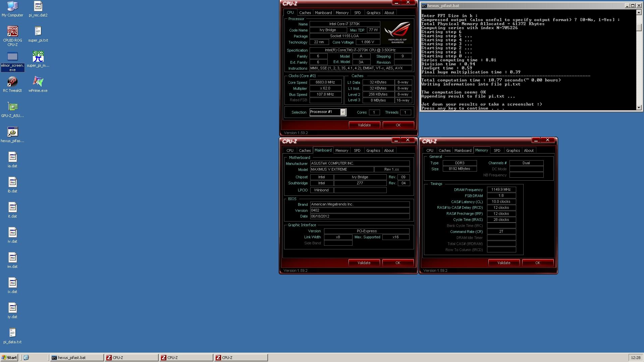Image resolution: width=644 pixels, height=362 pixels.
Task: Click the CAS# Latency 10.0 clocks field
Action: coord(501,202)
